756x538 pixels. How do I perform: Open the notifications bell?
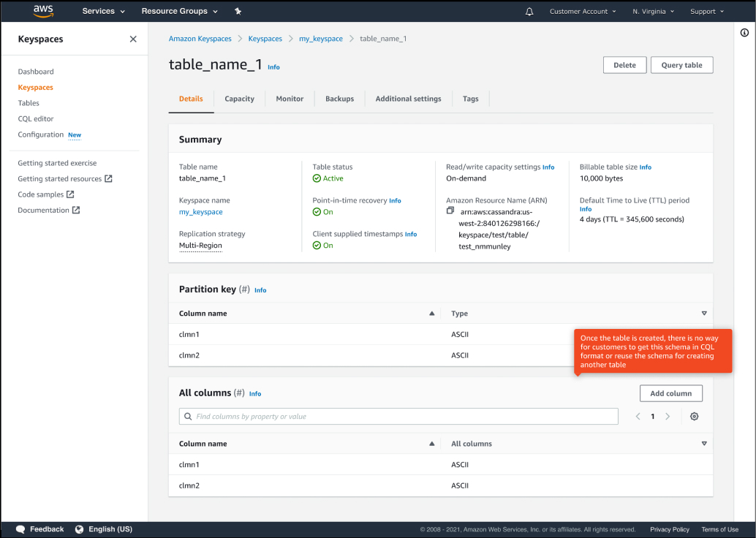tap(529, 11)
